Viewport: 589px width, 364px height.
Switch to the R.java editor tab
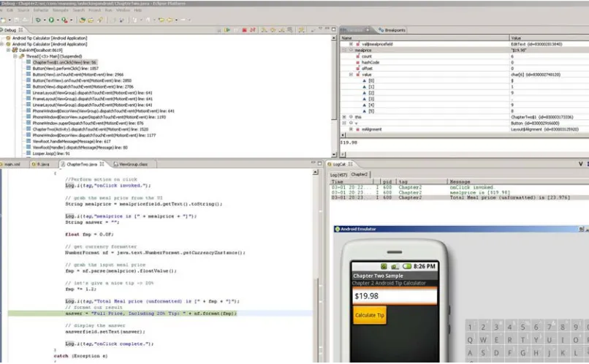click(42, 164)
